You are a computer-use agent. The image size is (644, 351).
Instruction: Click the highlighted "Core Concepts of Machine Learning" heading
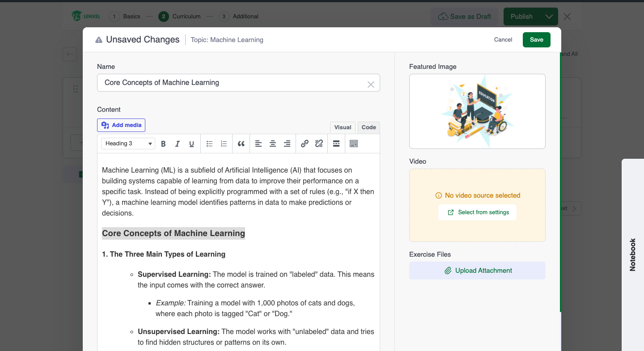174,233
